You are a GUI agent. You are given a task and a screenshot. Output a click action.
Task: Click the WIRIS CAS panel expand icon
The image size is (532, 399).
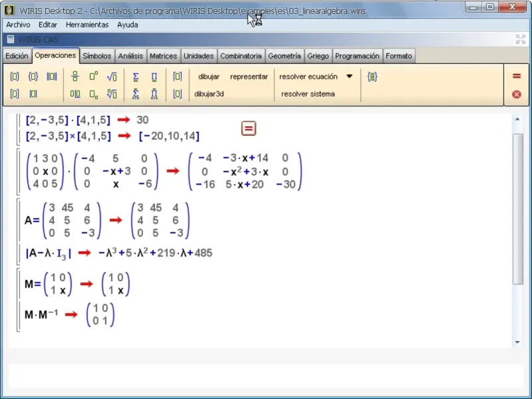[x=521, y=39]
